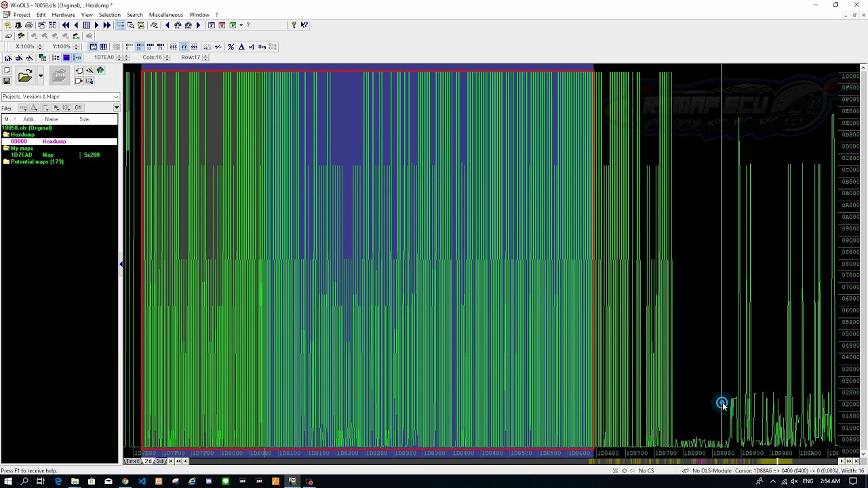Jump to last map double-right arrow
This screenshot has width=868, height=488.
[106, 25]
